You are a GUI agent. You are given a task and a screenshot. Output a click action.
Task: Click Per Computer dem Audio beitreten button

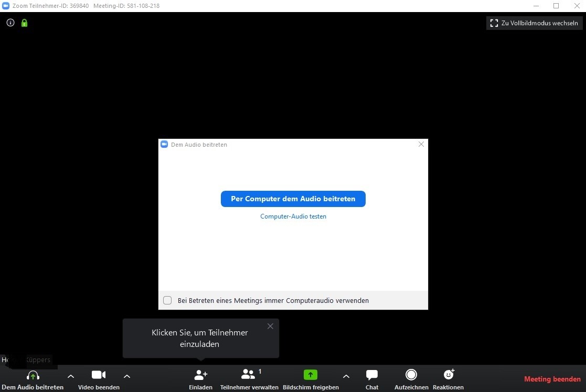(293, 199)
